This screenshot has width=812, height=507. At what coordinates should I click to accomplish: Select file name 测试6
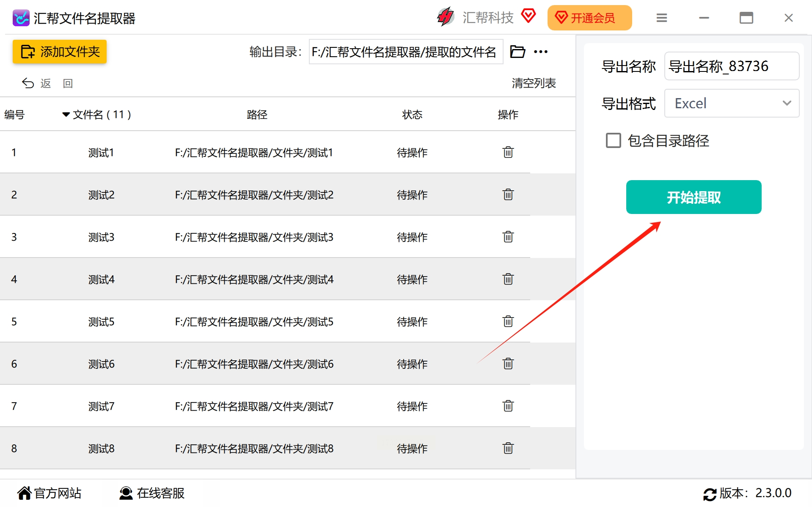tap(101, 364)
